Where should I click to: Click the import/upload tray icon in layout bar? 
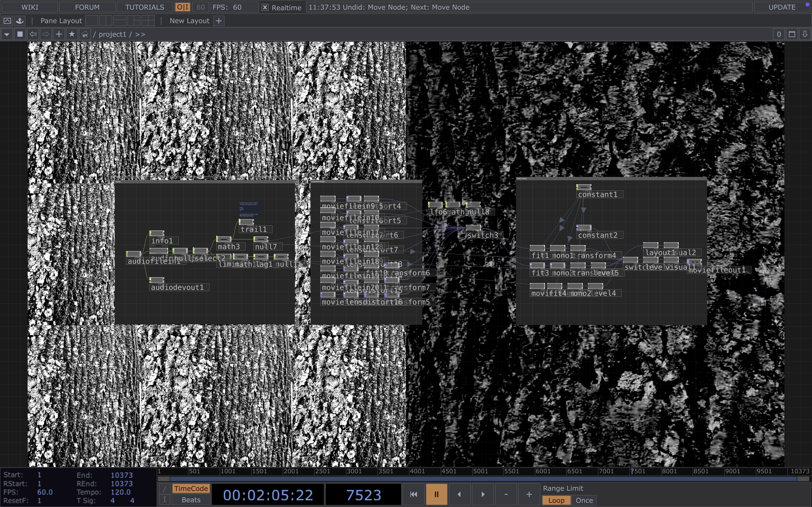[x=20, y=21]
